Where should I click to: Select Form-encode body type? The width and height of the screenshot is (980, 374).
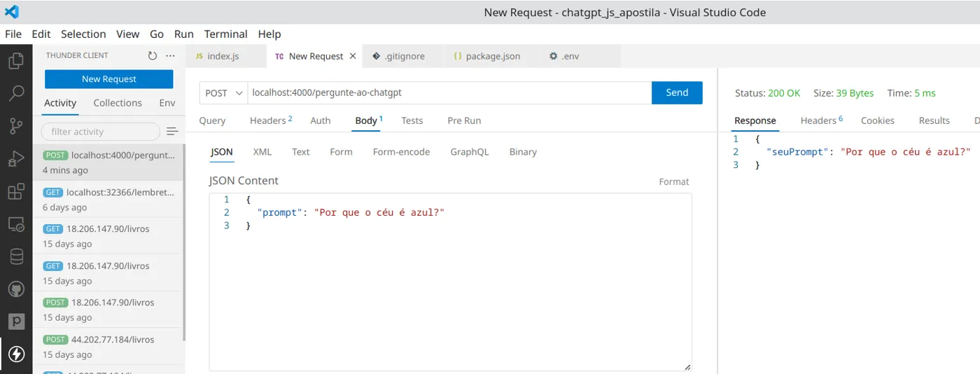click(x=401, y=152)
